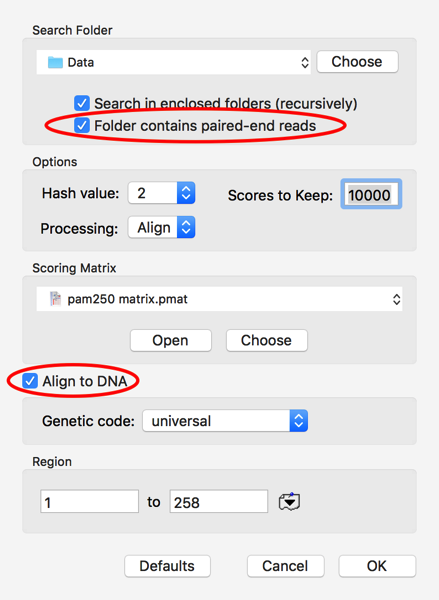The image size is (439, 600).
Task: Cancel the dialog
Action: (x=286, y=566)
